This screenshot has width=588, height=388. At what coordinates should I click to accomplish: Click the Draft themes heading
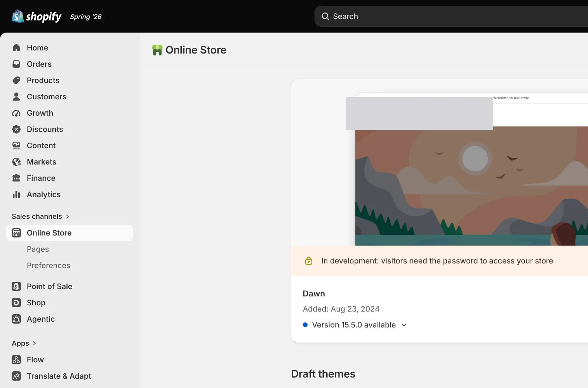323,374
